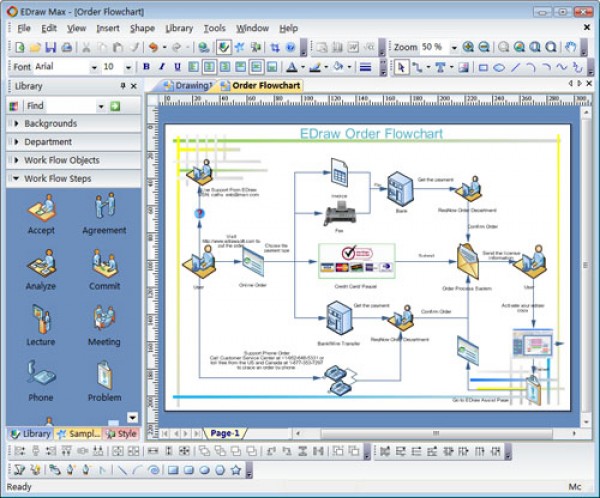Pick the Meeting shape in library
This screenshot has height=498, width=600.
104,325
